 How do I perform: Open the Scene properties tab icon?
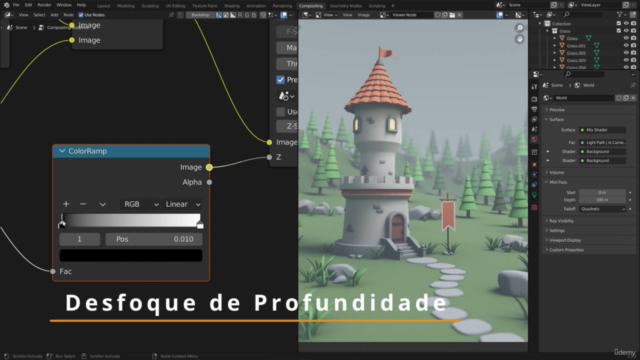pyautogui.click(x=534, y=129)
